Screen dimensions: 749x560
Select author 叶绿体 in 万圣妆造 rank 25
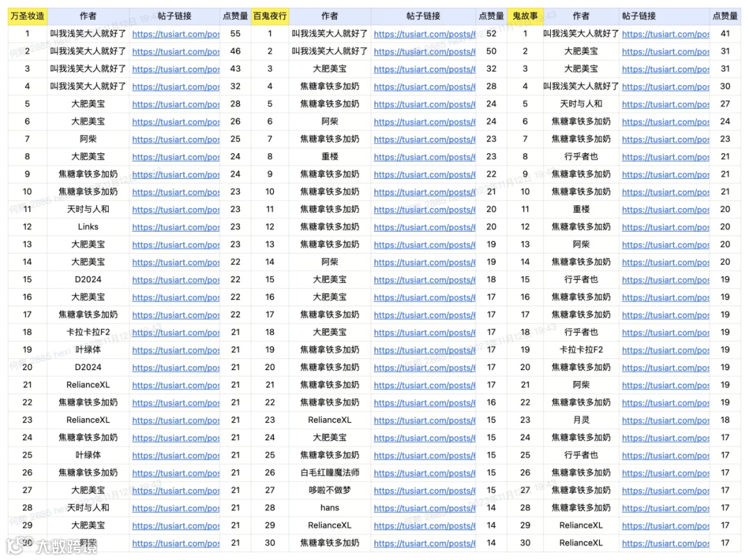tap(88, 455)
